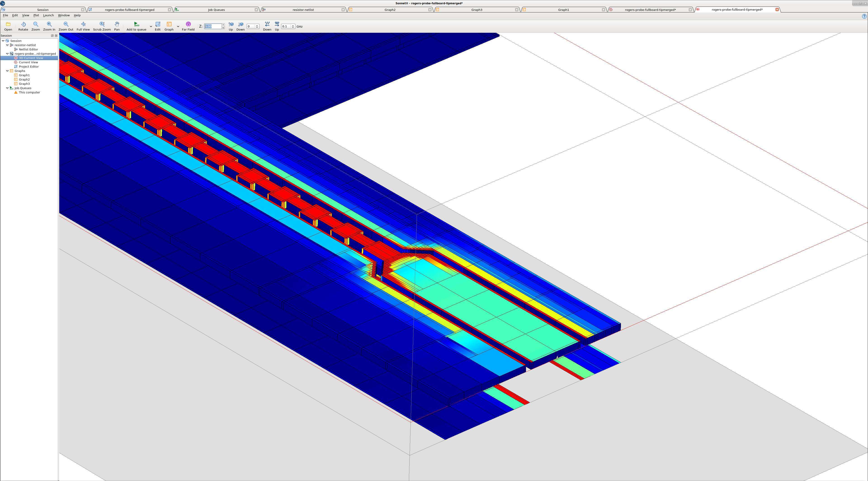Click the Zoom Out toolbar button
The image size is (868, 481).
point(66,26)
